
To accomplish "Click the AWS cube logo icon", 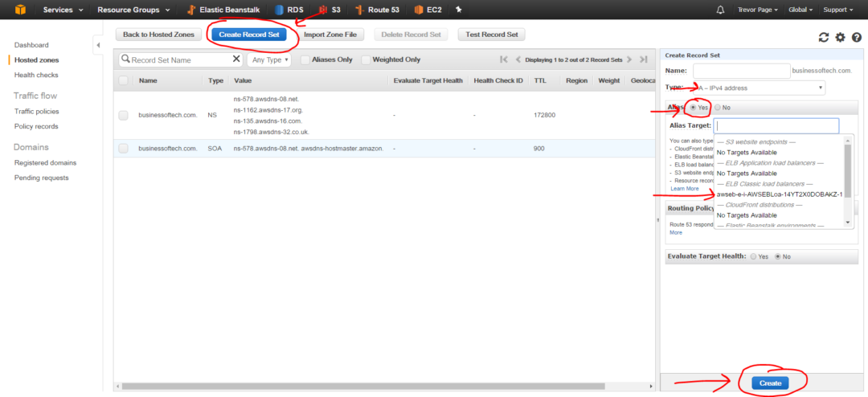I will click(17, 10).
